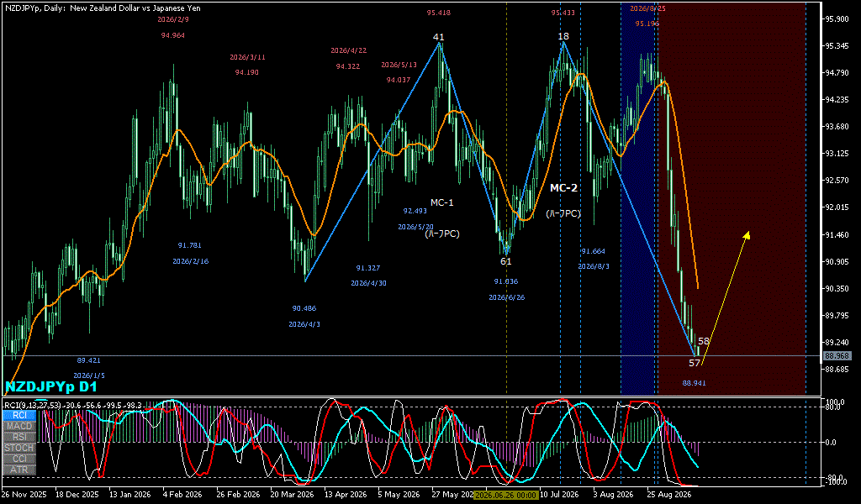Click the trough count label '61'
The image size is (861, 504).
pos(505,261)
